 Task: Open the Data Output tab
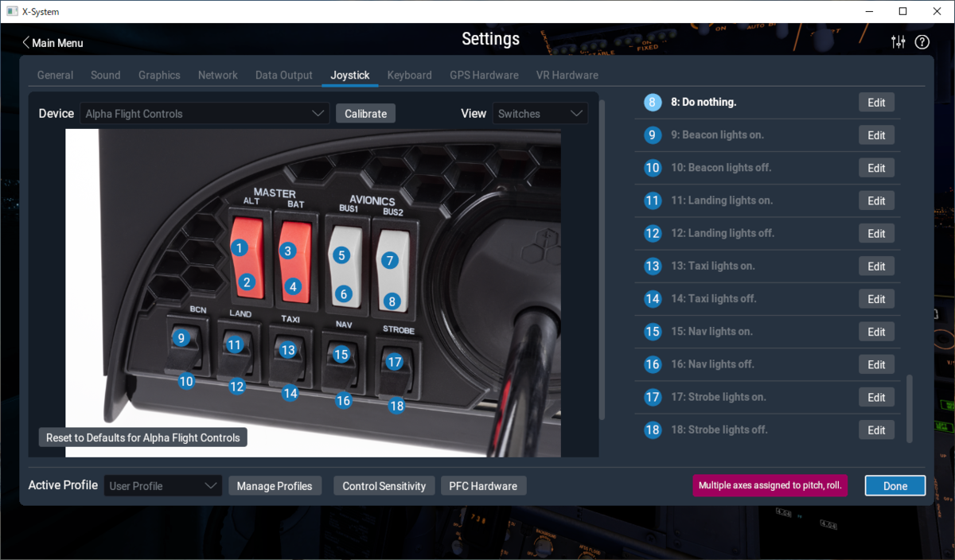[284, 75]
